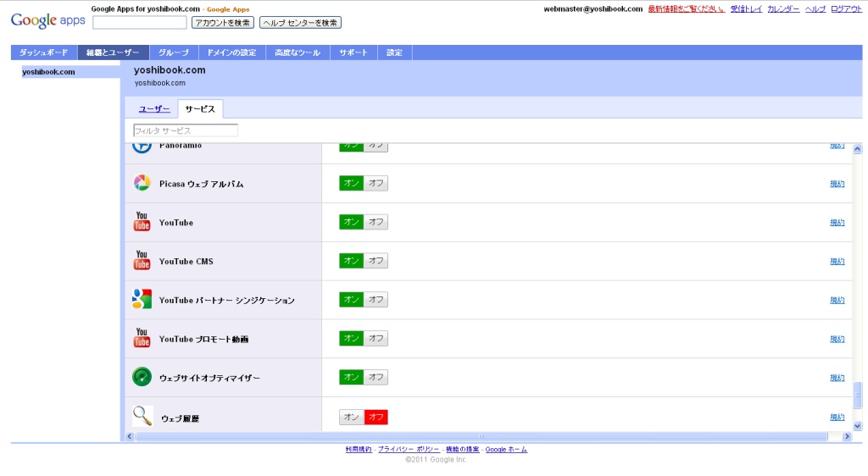Turn Picasa ウェブ アルバム off

tap(376, 183)
